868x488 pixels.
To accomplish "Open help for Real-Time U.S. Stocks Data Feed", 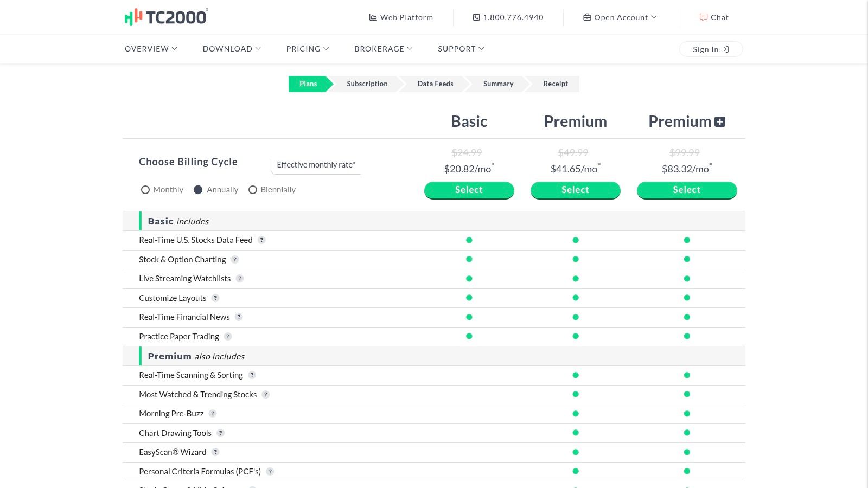I will (x=261, y=240).
